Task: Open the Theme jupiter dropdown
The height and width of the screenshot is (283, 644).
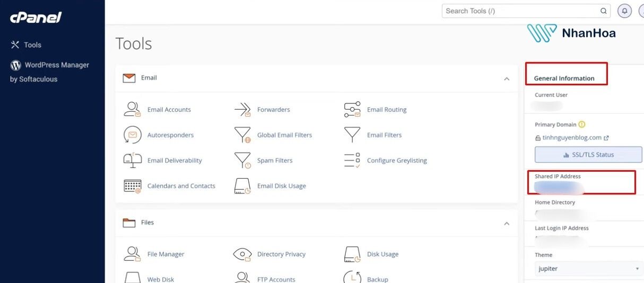Action: coord(588,269)
